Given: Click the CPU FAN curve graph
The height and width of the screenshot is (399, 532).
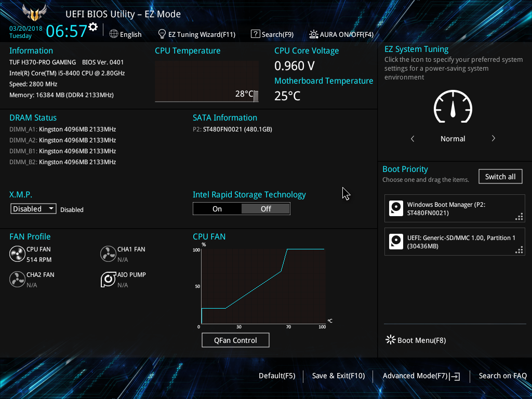Looking at the screenshot, I should click(263, 286).
